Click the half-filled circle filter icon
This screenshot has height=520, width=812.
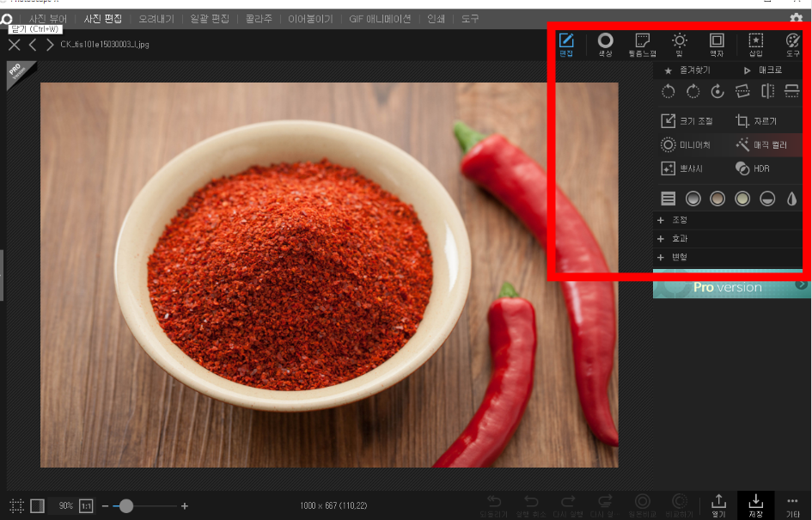[767, 199]
